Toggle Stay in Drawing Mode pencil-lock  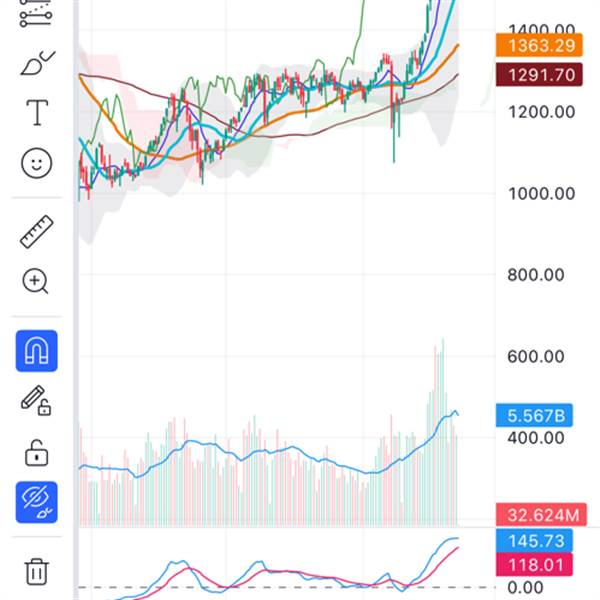coord(36,401)
